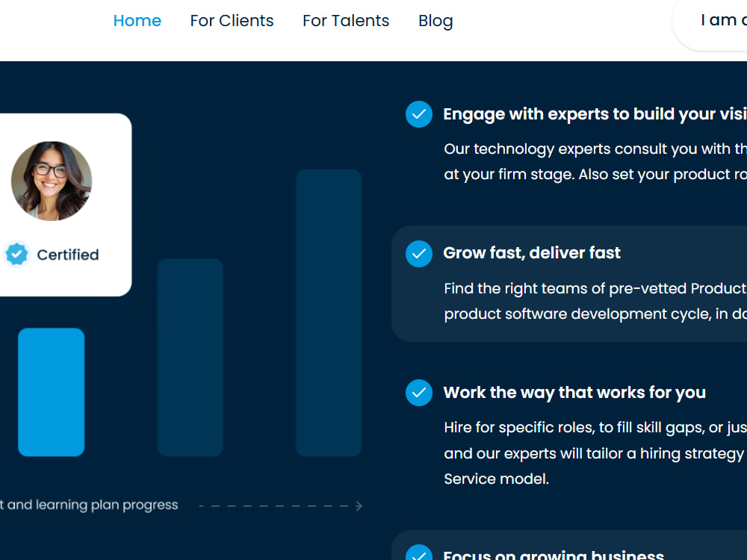Image resolution: width=747 pixels, height=560 pixels.
Task: Click the 'Certified' label text
Action: (68, 255)
